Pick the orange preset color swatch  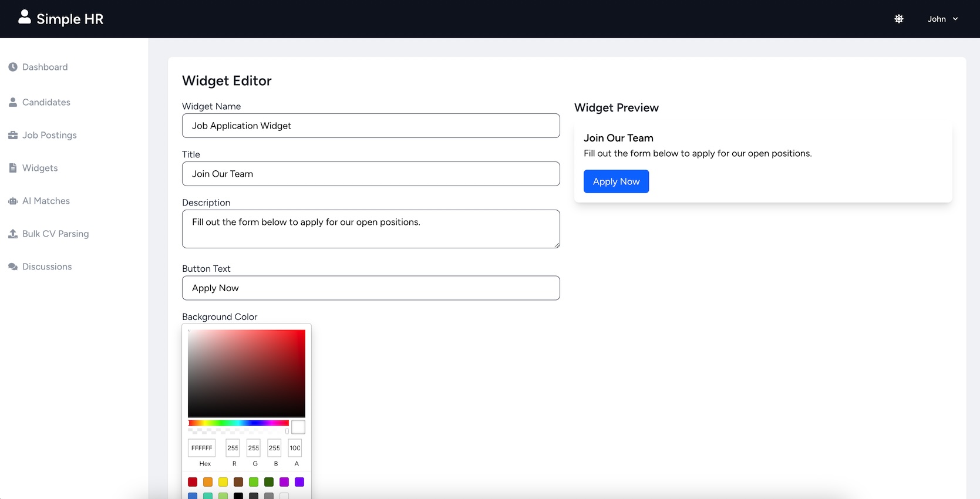coord(208,482)
